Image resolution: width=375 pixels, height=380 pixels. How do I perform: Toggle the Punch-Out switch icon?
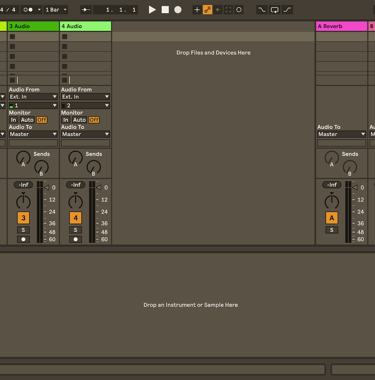287,10
